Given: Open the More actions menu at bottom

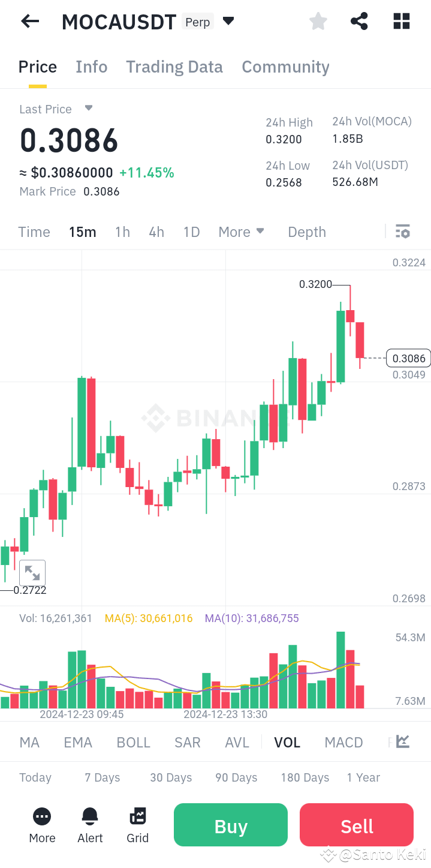Looking at the screenshot, I should (x=41, y=825).
